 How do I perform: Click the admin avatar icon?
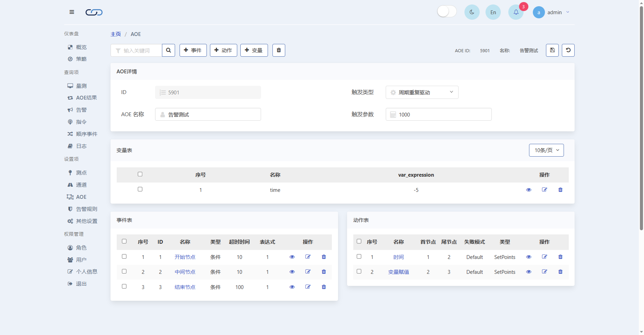pos(539,12)
